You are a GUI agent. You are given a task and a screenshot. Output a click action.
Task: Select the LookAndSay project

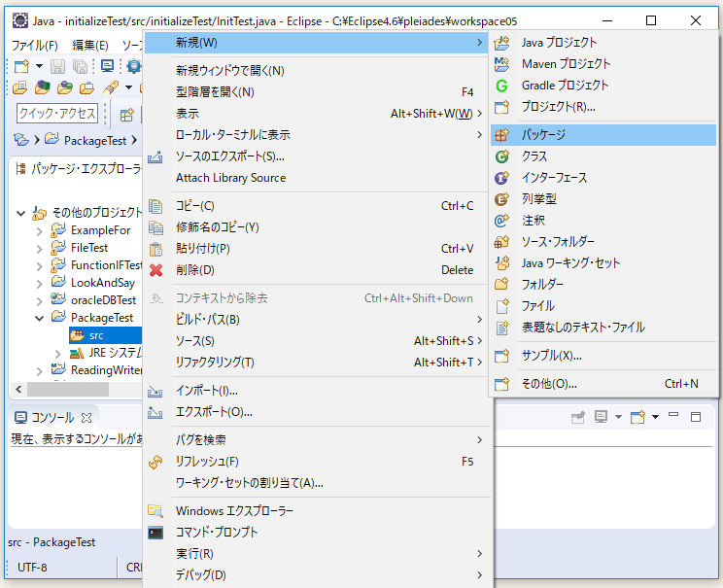click(103, 282)
